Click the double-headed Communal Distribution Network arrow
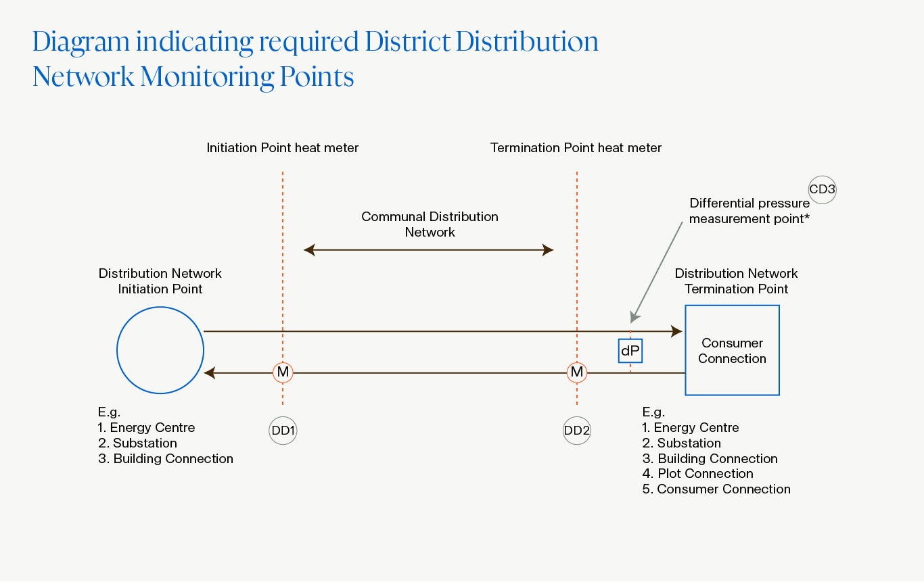 coord(429,250)
